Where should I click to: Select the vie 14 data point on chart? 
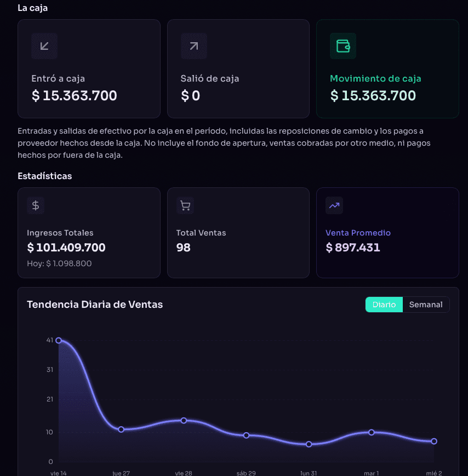click(59, 340)
